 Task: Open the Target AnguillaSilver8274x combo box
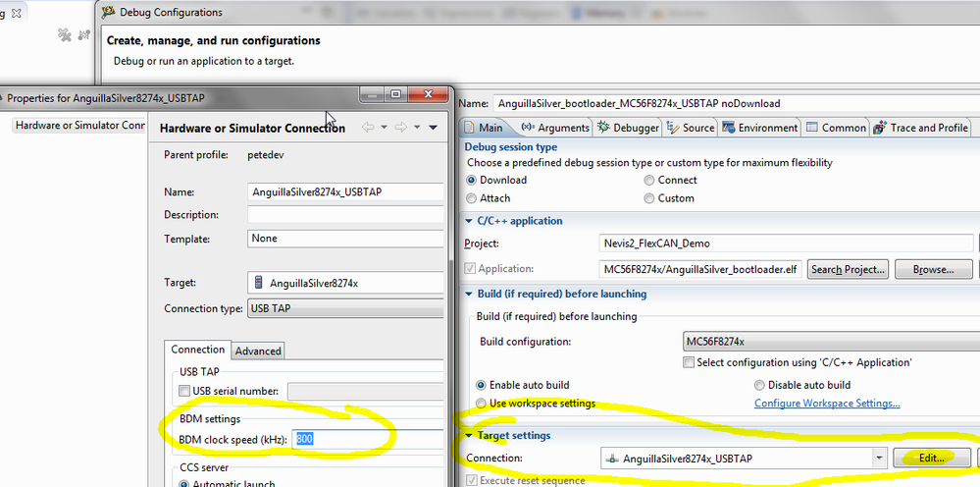pos(345,283)
